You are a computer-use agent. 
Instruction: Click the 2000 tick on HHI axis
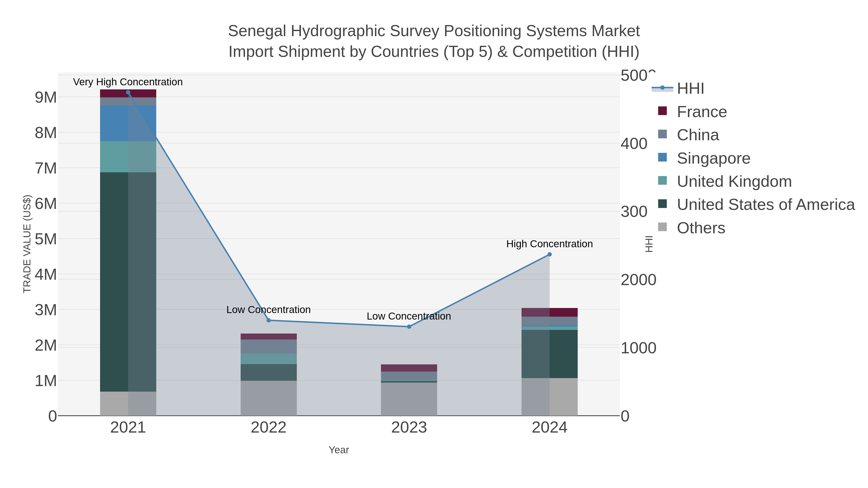tap(638, 280)
